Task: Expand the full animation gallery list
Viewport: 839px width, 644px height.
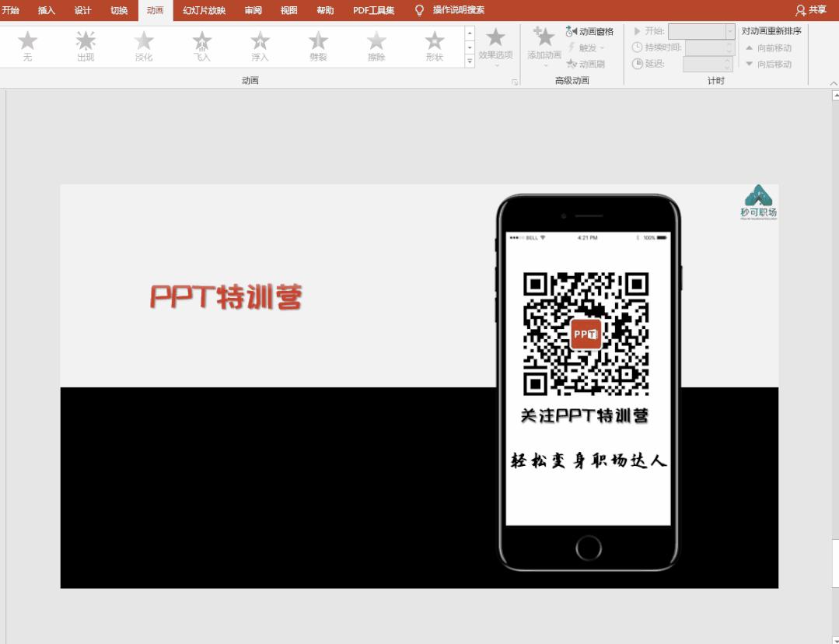Action: (469, 61)
